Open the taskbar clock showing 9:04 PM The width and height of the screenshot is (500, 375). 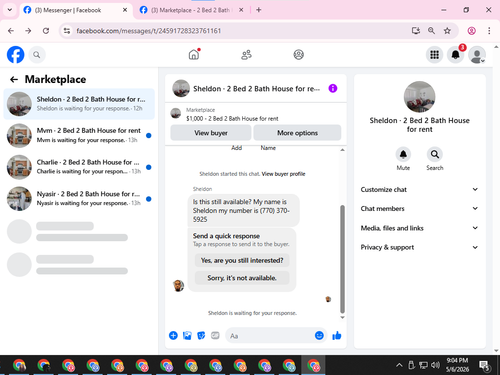click(457, 365)
